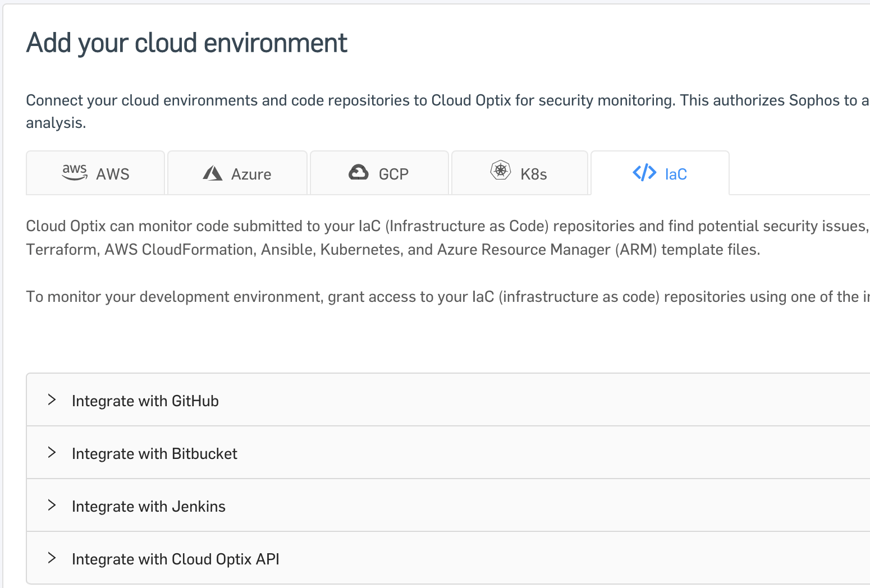Click the chevron icon beside Integrate with GitHub
870x588 pixels.
(x=52, y=399)
